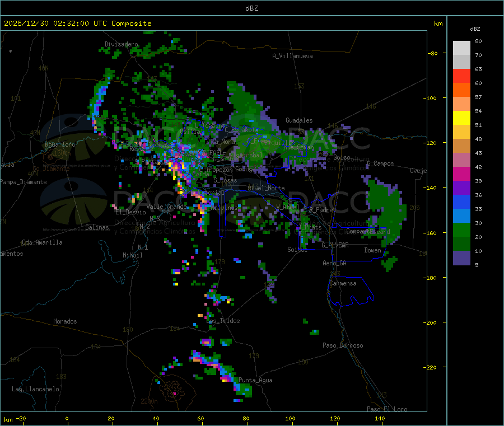Select the dark orange 57–60 dBZ legend band
The height and width of the screenshot is (426, 504).
[461, 90]
